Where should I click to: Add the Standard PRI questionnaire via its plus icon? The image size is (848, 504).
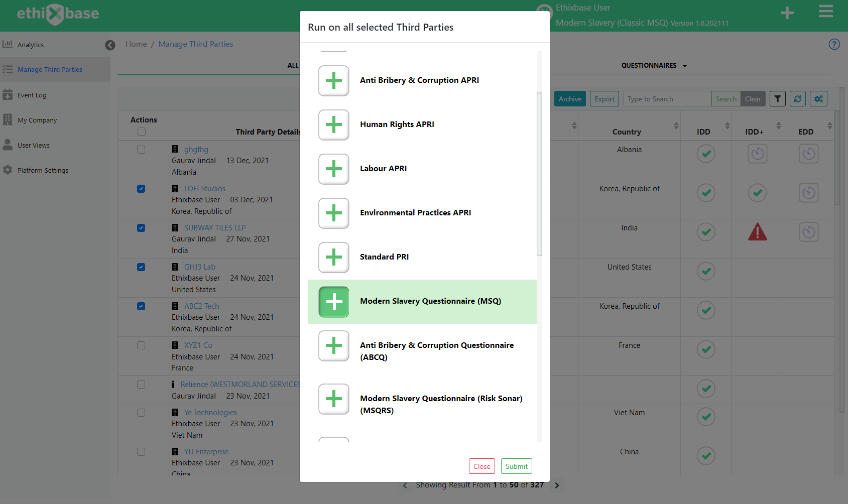coord(333,258)
